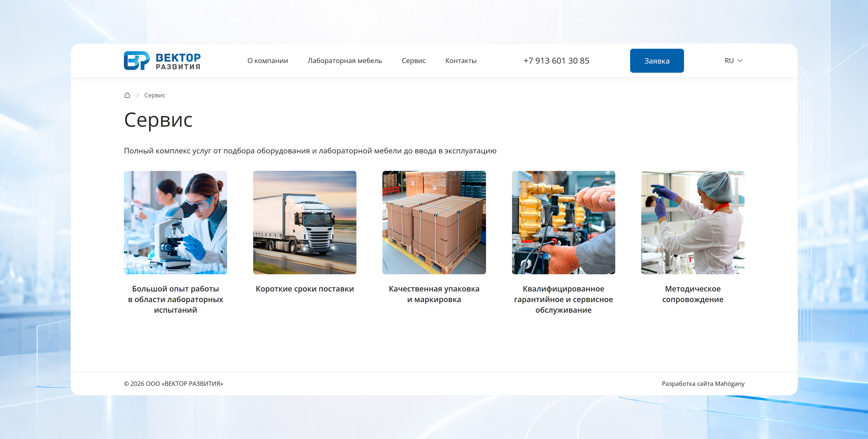Open the packaged boxes thumbnail
The image size is (868, 439).
click(434, 222)
